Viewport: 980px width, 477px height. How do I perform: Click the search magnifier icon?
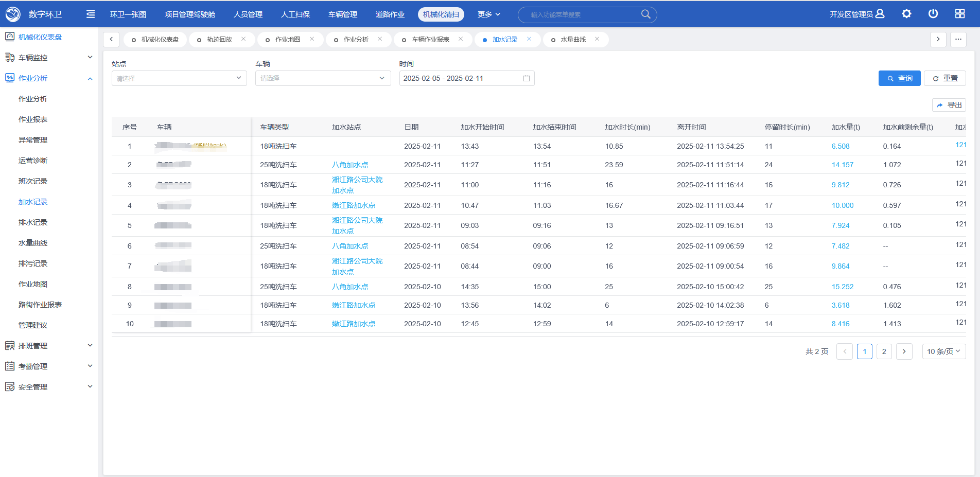[x=645, y=14]
